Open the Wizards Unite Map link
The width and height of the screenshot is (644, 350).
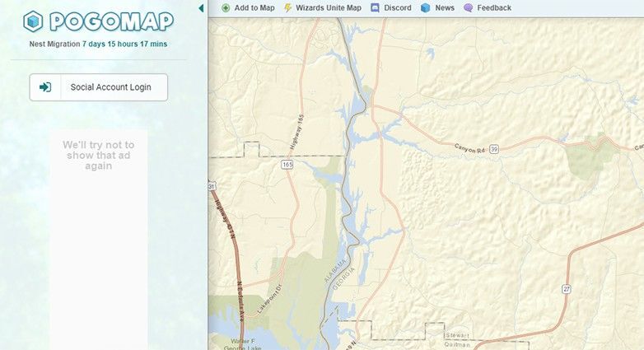323,7
